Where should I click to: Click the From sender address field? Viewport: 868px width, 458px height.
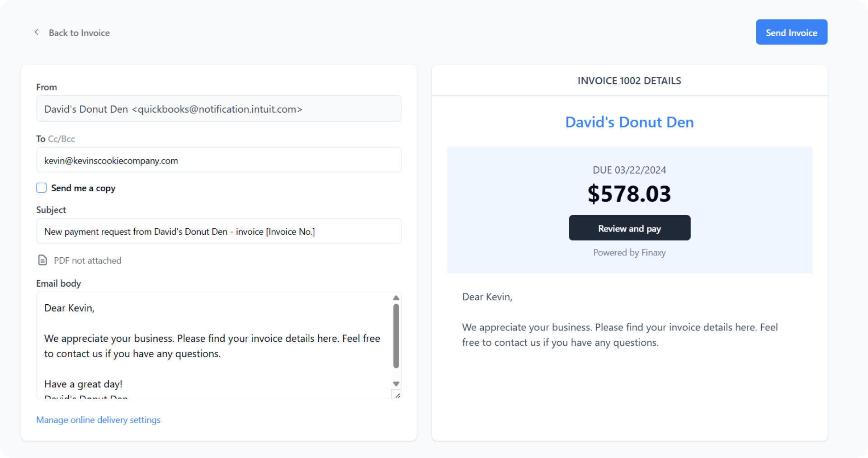tap(219, 109)
